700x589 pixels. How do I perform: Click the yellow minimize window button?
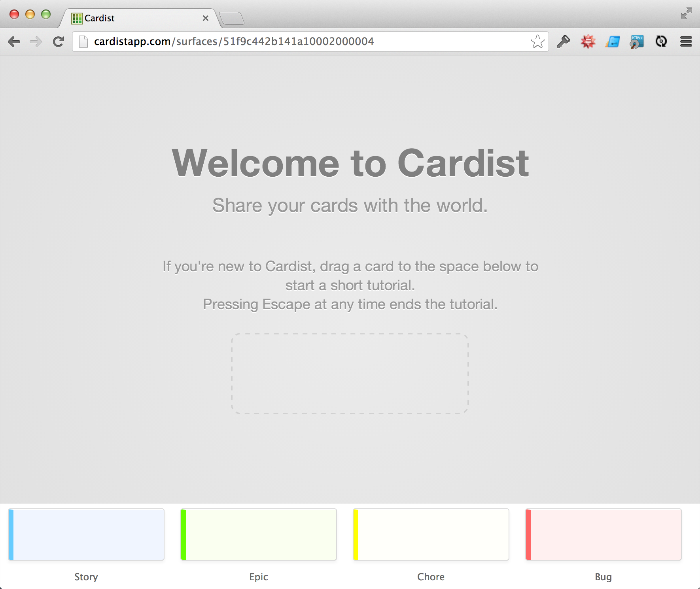[x=30, y=14]
